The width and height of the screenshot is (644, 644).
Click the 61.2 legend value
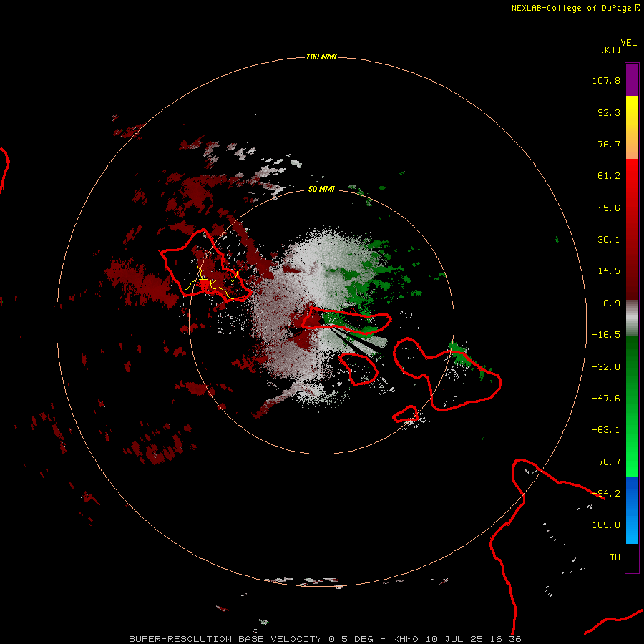(x=609, y=176)
